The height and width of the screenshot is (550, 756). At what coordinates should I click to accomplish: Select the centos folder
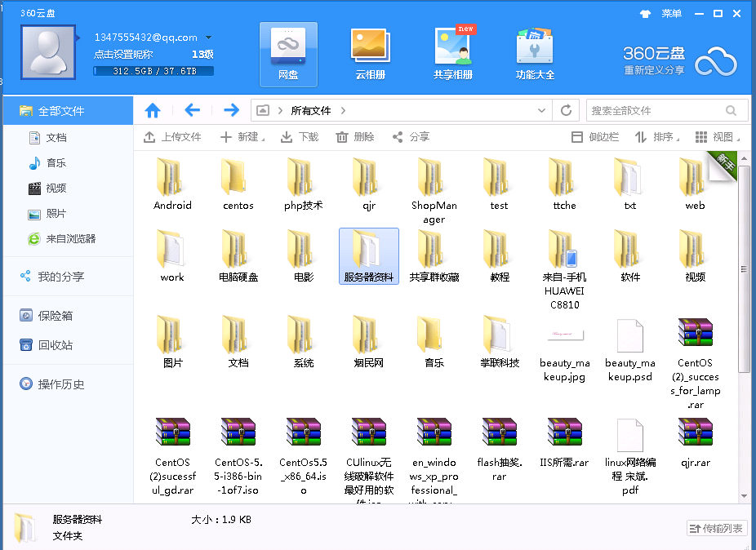(x=238, y=184)
